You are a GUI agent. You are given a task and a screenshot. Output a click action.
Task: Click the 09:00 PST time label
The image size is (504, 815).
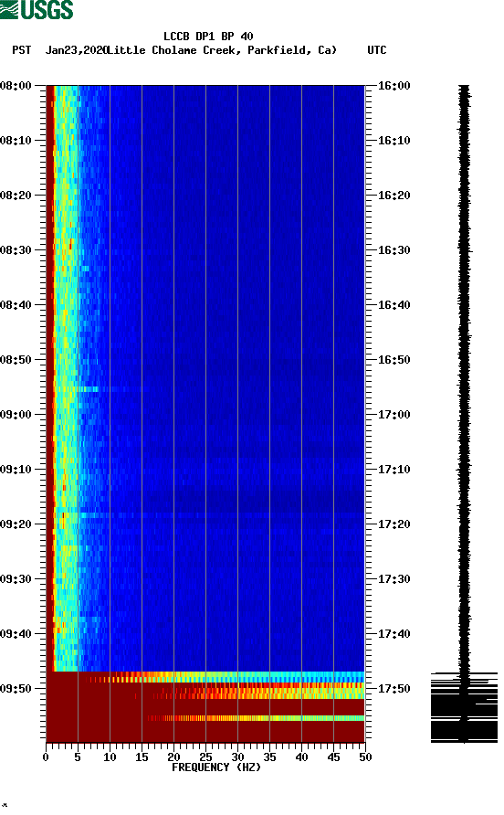pyautogui.click(x=16, y=414)
